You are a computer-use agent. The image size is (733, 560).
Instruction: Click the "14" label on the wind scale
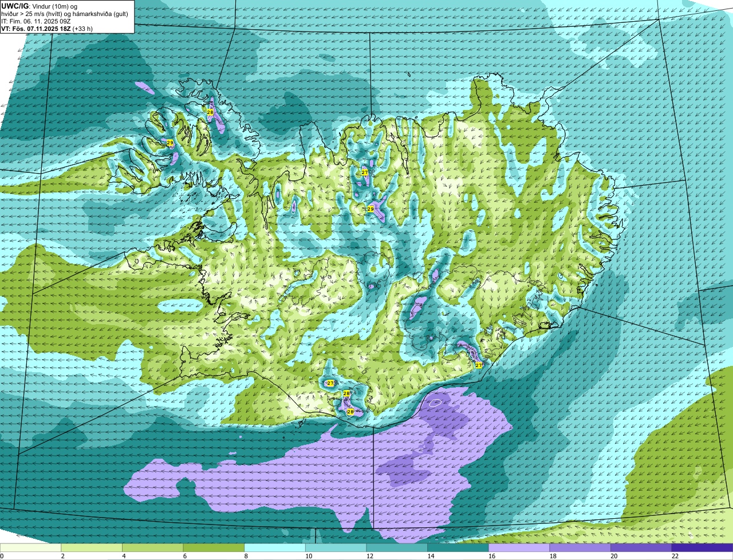pos(431,556)
